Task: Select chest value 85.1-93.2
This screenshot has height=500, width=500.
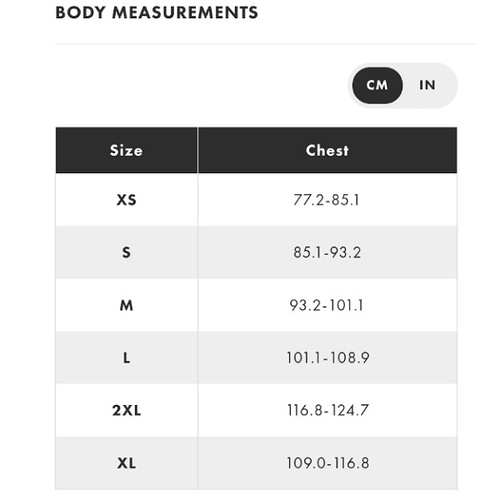Action: [327, 252]
